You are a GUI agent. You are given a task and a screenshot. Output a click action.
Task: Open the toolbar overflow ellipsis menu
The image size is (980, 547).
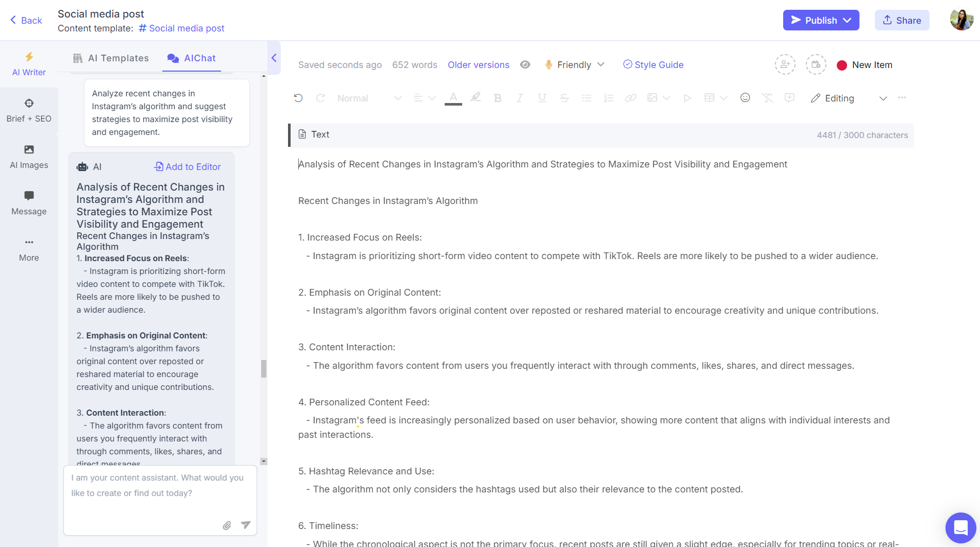click(902, 98)
